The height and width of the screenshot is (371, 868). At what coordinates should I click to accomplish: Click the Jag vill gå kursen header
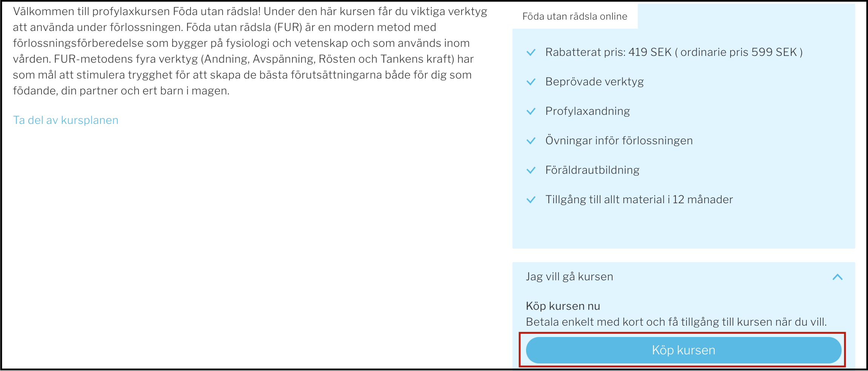569,277
